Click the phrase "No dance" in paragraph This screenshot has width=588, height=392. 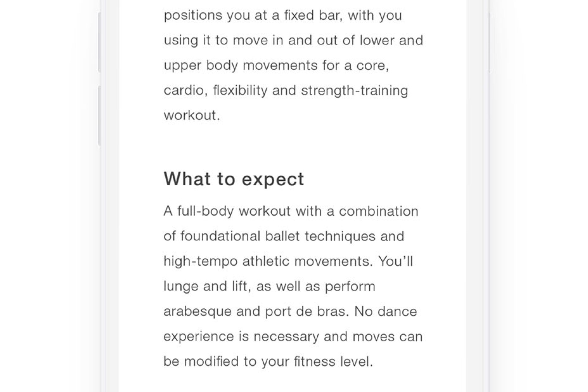pyautogui.click(x=386, y=311)
